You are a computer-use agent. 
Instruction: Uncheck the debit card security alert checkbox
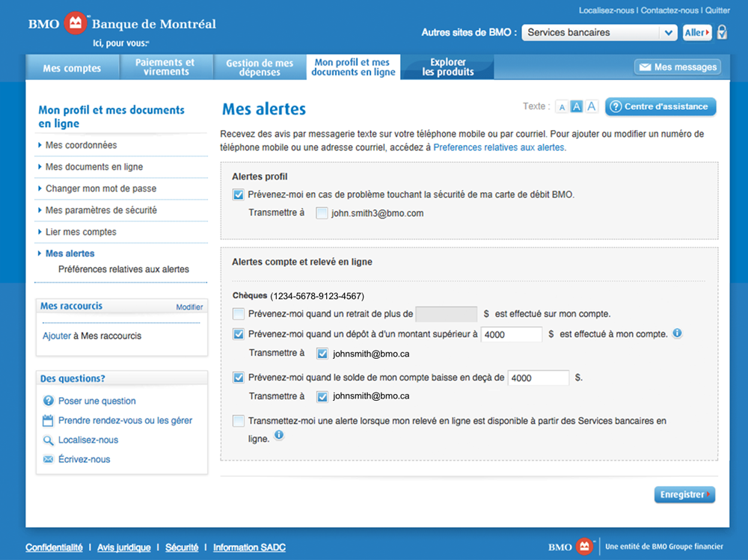(x=239, y=194)
